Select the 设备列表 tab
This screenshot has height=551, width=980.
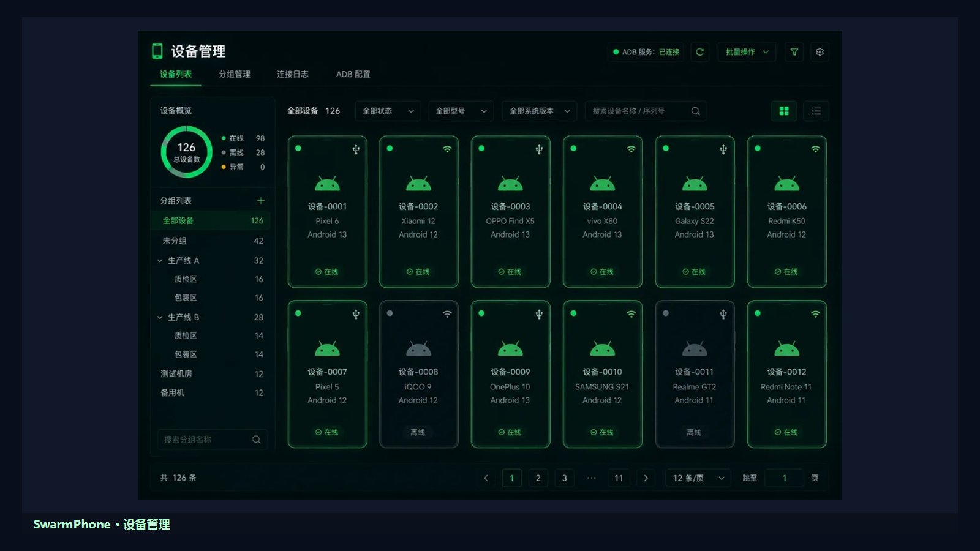[176, 74]
